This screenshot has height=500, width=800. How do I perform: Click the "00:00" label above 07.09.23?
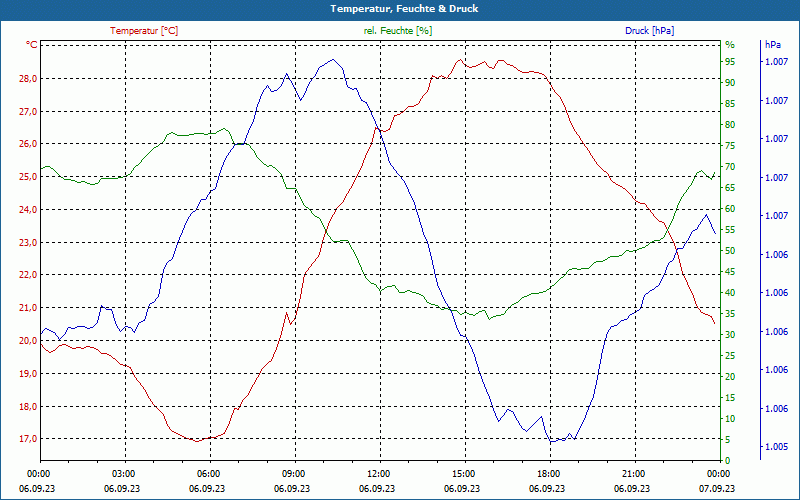(717, 474)
